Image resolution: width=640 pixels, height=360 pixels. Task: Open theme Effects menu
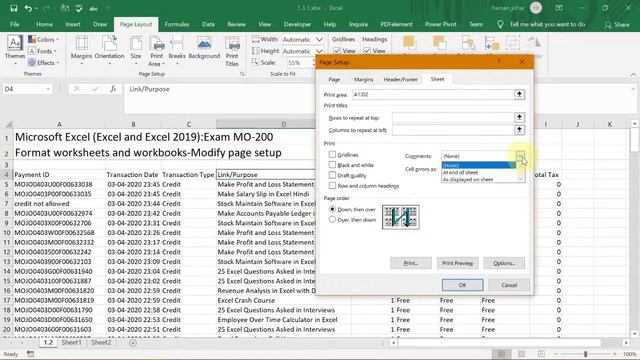coord(43,62)
